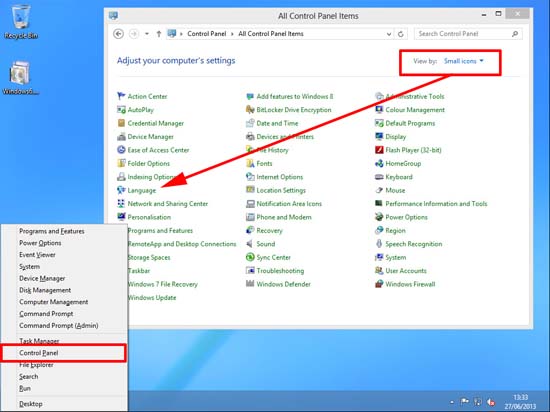Click the Credential Manager icon
This screenshot has height=412, width=550.
click(x=121, y=123)
